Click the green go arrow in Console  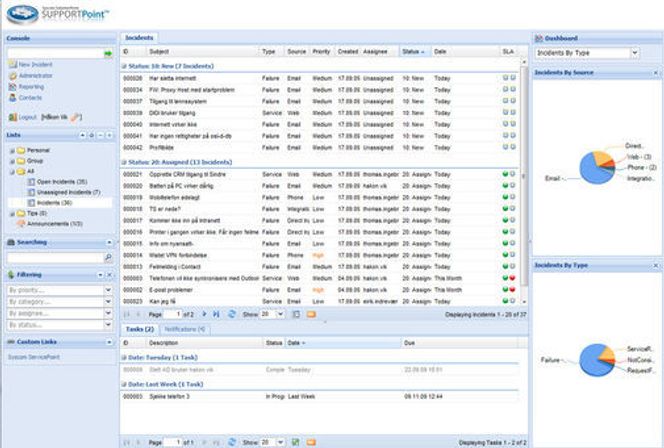107,52
